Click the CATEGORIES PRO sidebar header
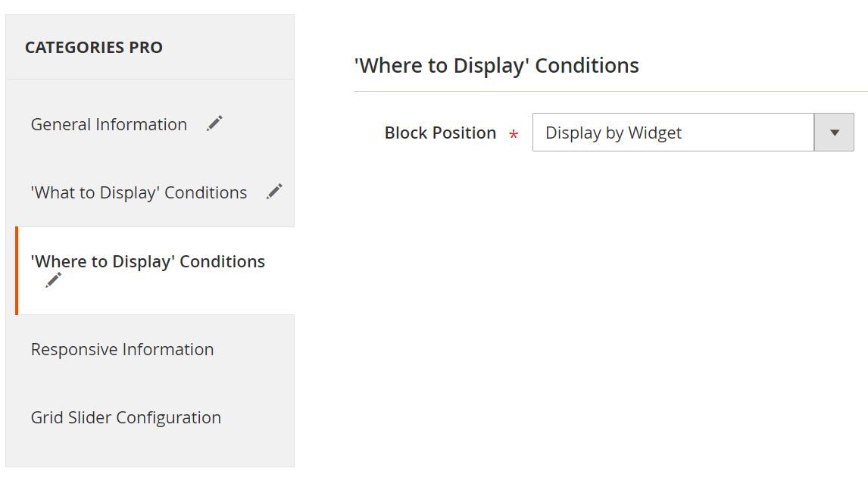This screenshot has height=490, width=868. [94, 48]
